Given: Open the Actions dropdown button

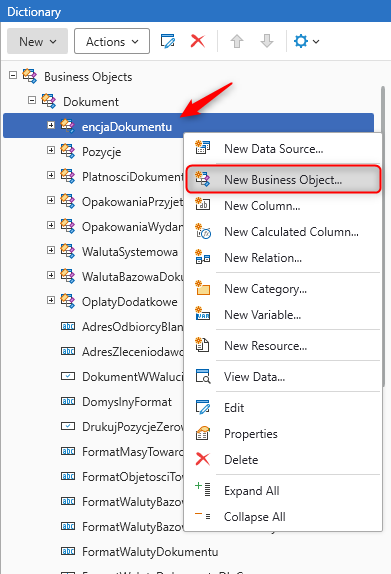Looking at the screenshot, I should point(112,41).
